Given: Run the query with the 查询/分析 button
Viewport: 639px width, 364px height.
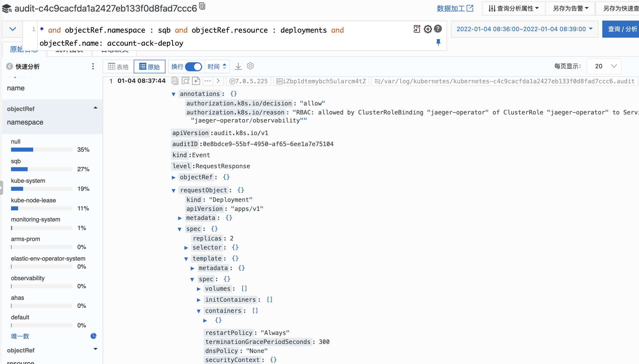Looking at the screenshot, I should tap(621, 29).
